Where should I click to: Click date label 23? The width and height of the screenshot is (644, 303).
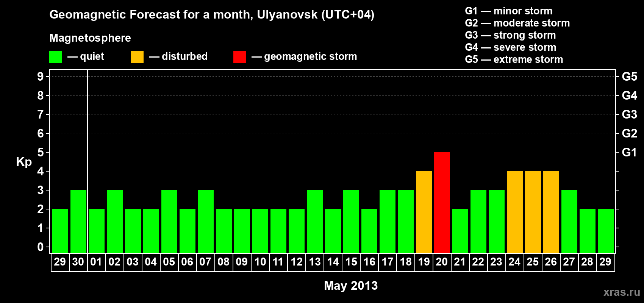point(496,262)
